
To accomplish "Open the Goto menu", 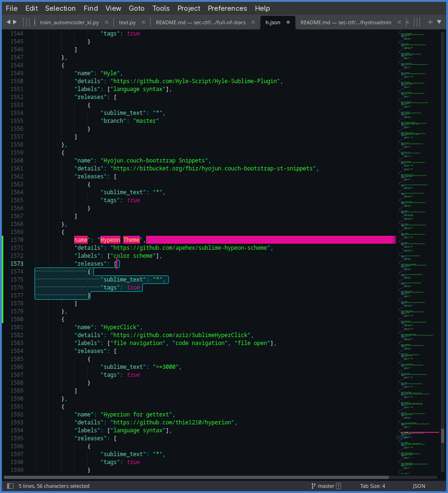I will tap(136, 8).
